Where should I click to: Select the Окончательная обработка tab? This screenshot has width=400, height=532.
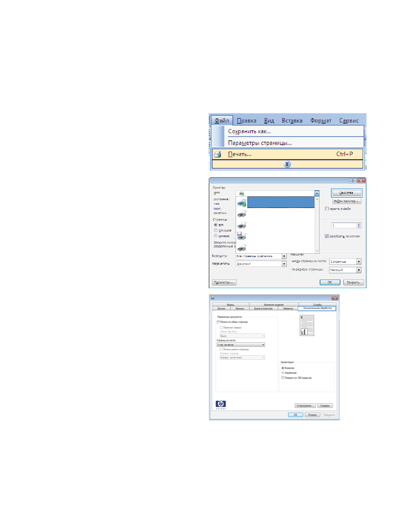[317, 308]
